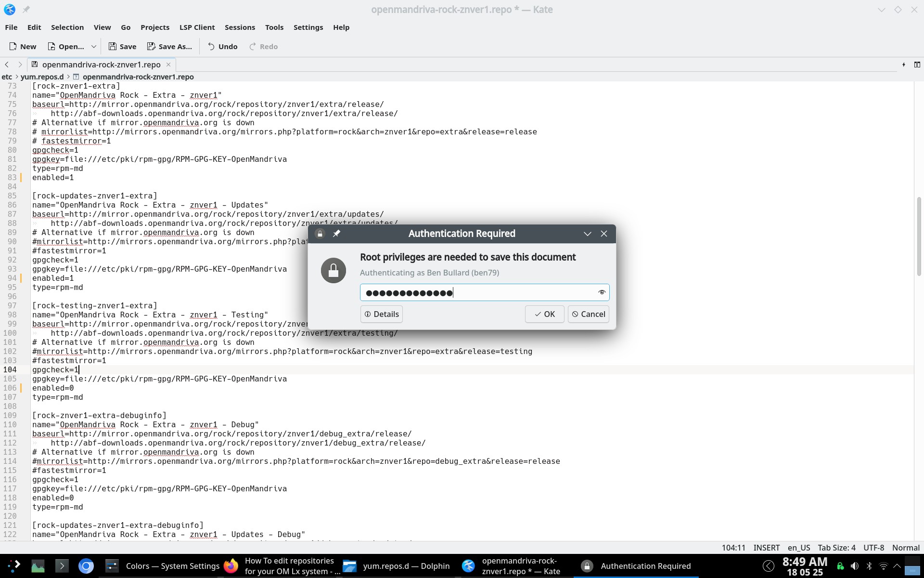Click the image viewer icon in taskbar
Viewport: 924px width, 578px height.
(x=38, y=566)
